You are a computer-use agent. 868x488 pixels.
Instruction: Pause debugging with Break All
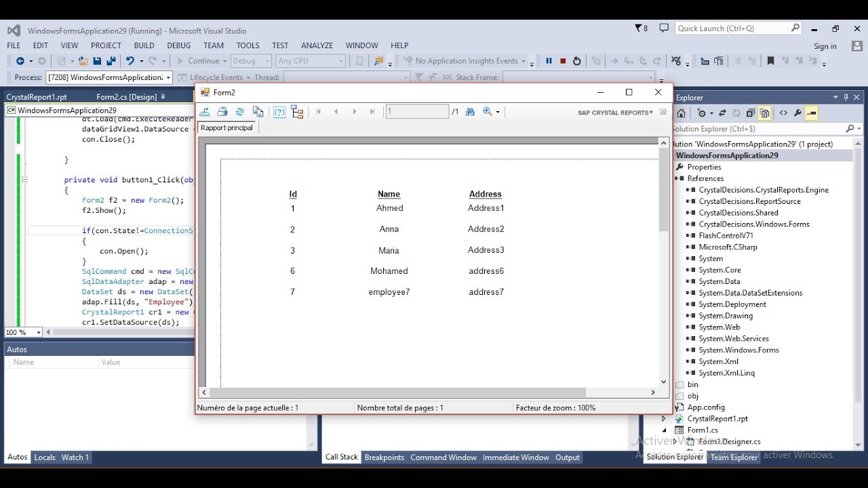pos(549,61)
